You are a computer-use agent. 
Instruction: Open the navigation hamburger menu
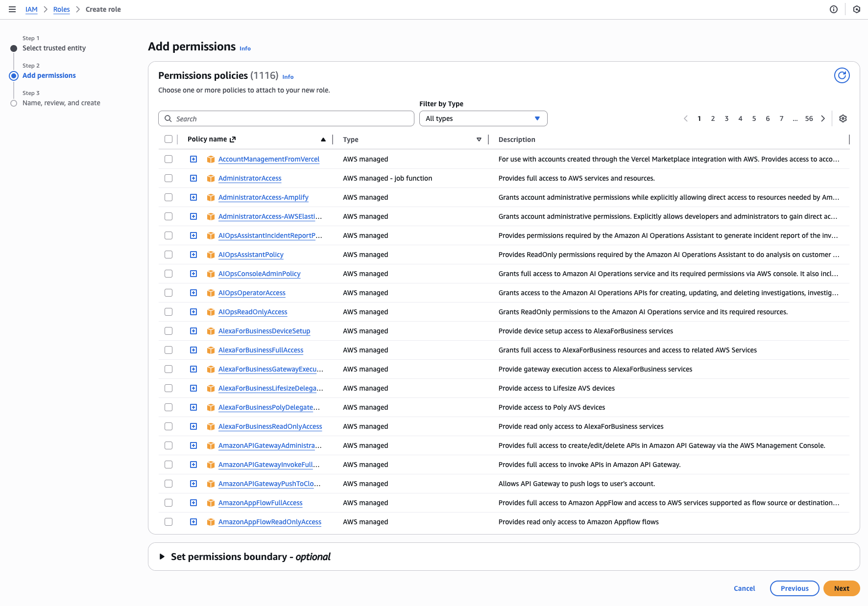(x=12, y=9)
